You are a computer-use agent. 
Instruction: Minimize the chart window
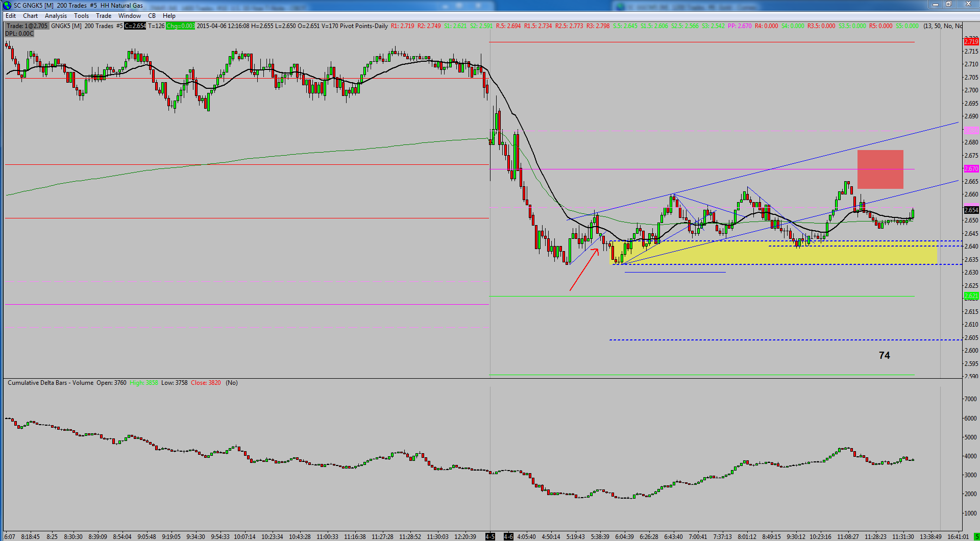point(936,5)
